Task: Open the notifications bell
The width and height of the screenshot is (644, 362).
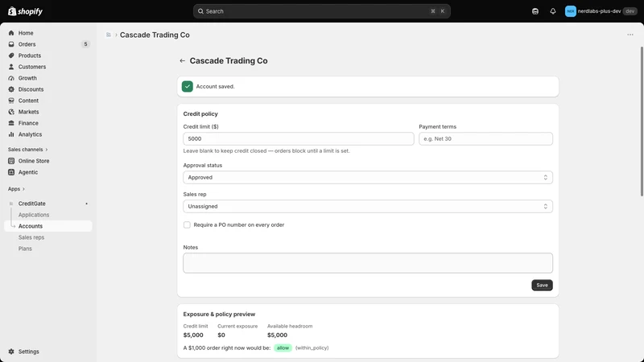Action: [x=553, y=11]
